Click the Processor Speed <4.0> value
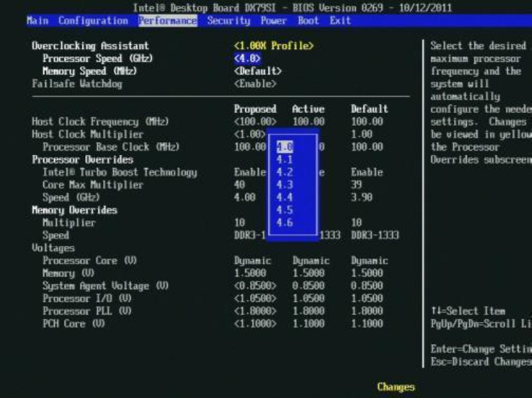Image resolution: width=532 pixels, height=398 pixels. [247, 58]
